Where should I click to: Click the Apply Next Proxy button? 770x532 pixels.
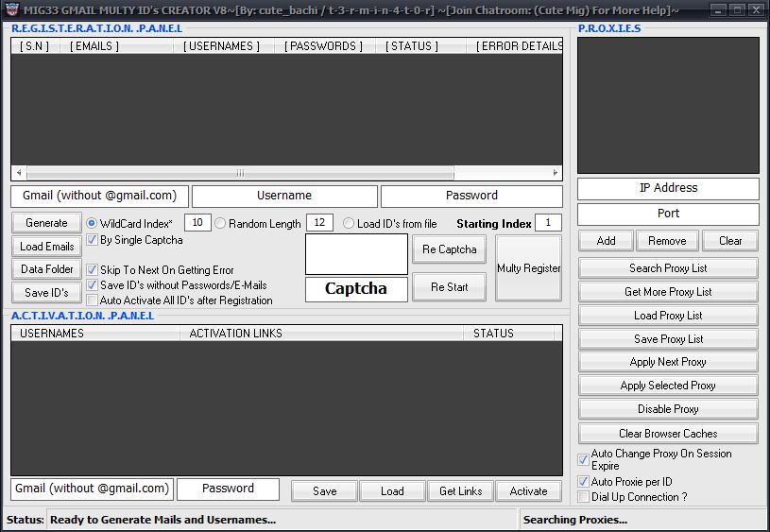pos(668,362)
